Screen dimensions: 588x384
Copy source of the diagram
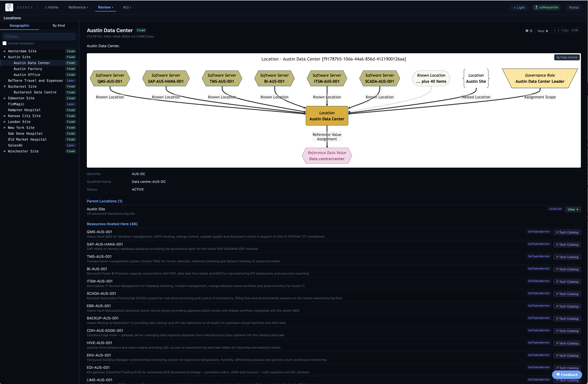coord(567,57)
